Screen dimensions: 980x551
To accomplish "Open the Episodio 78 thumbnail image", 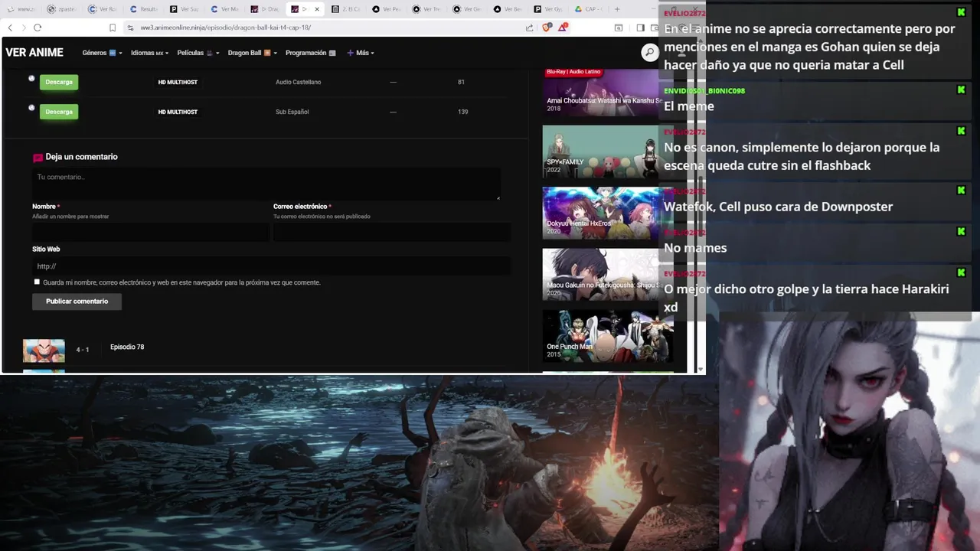I will pos(44,350).
